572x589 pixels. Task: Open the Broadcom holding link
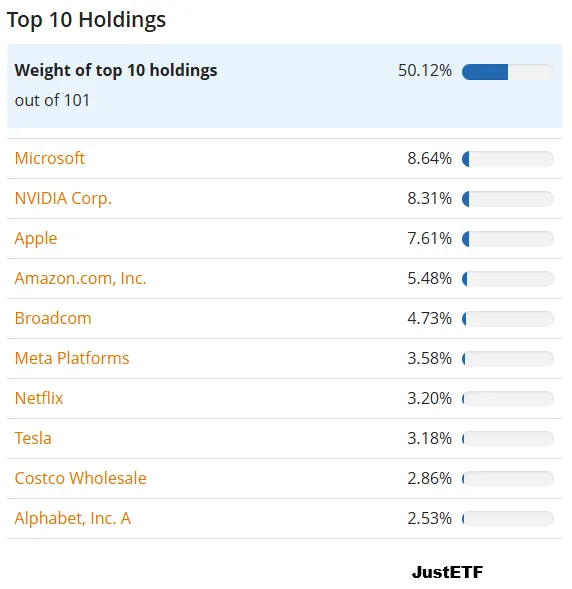coord(53,318)
